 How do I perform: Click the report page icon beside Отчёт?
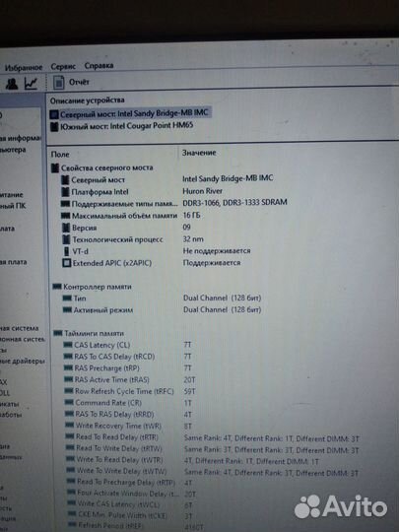[59, 83]
